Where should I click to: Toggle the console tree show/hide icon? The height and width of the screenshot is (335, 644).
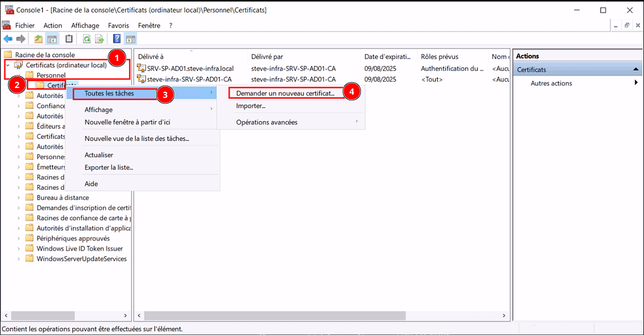tap(53, 39)
